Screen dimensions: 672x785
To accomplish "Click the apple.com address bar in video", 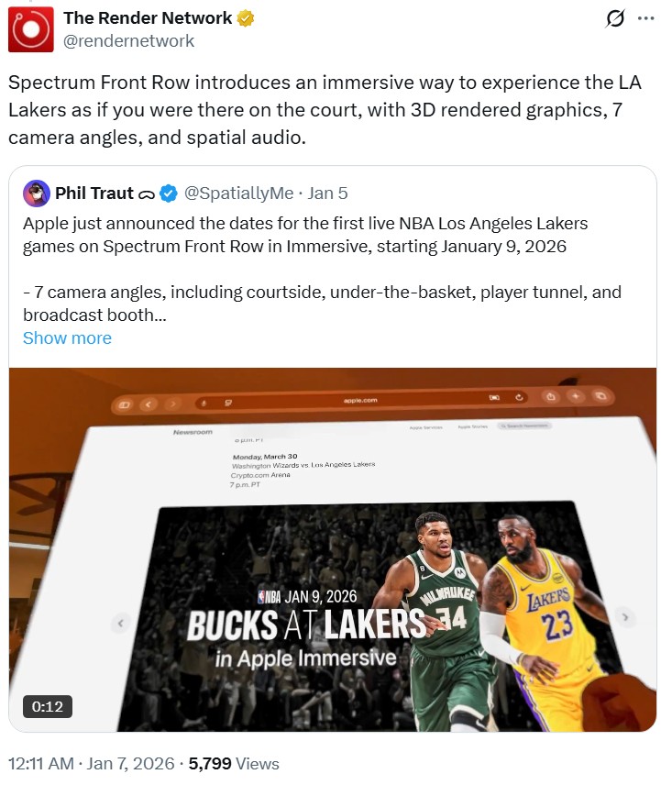I will click(360, 401).
